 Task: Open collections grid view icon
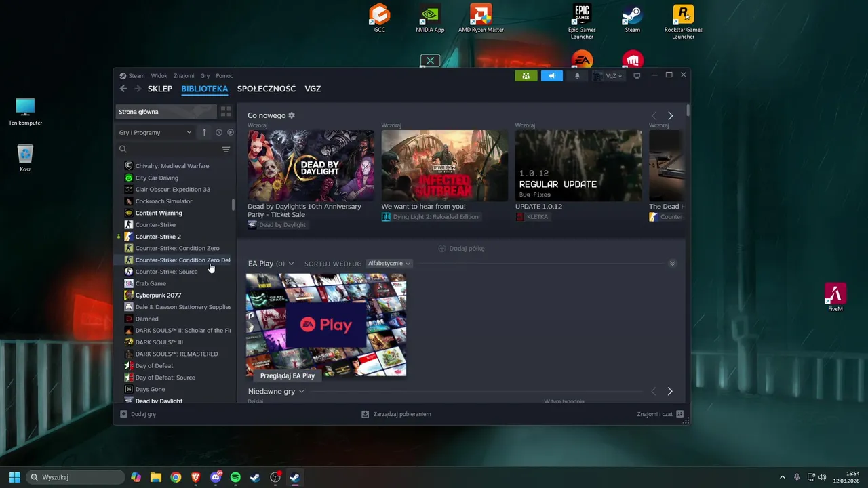click(x=226, y=112)
